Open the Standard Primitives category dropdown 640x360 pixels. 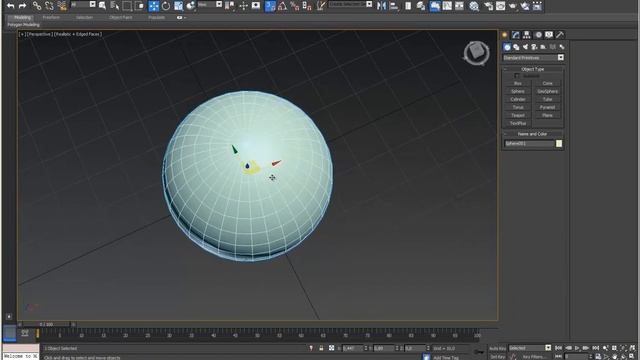click(x=561, y=58)
